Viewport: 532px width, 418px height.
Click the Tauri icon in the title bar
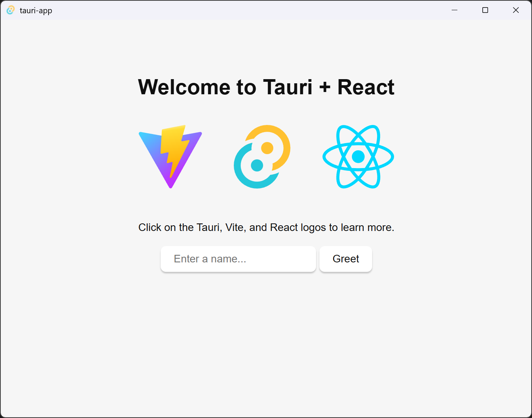pyautogui.click(x=10, y=10)
